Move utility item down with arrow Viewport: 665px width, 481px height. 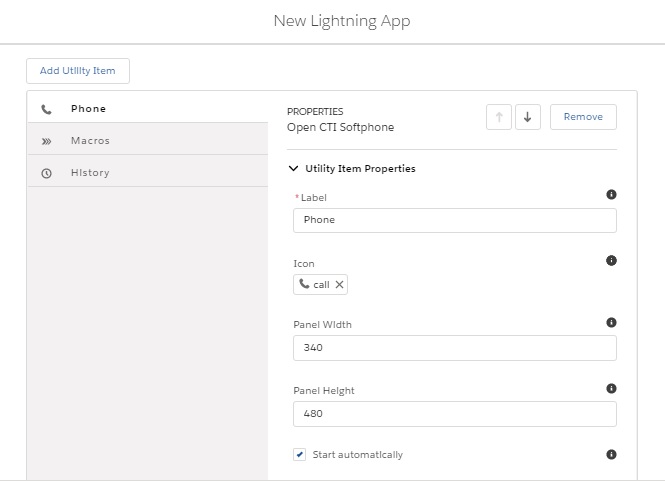(527, 117)
